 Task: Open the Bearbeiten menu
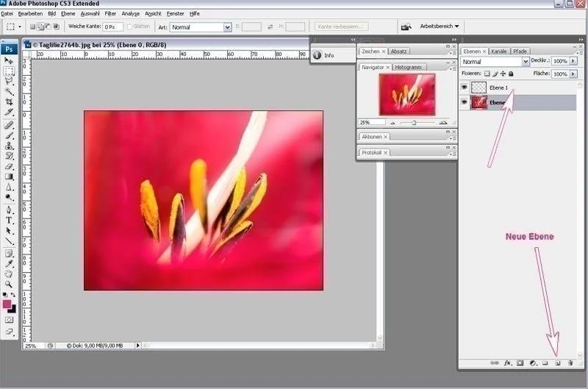30,14
